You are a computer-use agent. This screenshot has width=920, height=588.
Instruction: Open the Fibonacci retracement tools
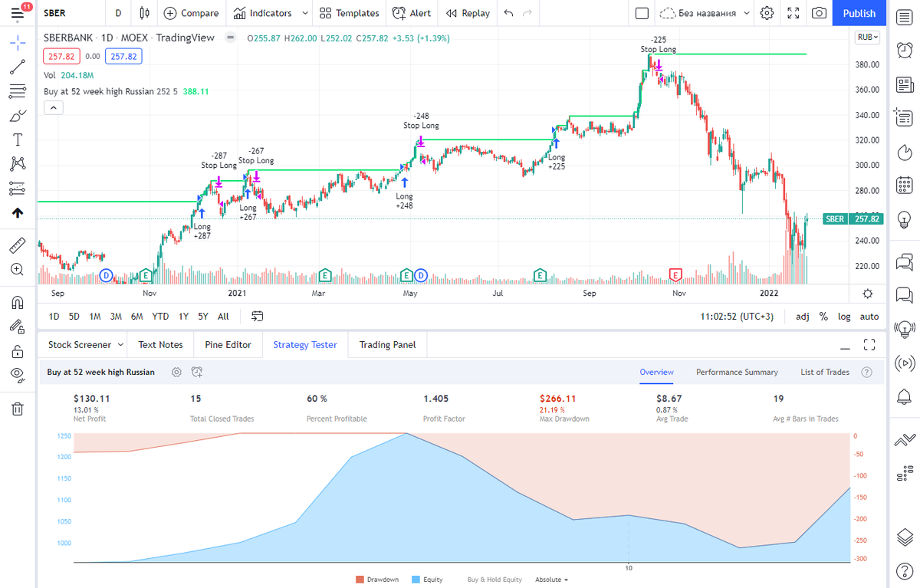click(x=17, y=91)
